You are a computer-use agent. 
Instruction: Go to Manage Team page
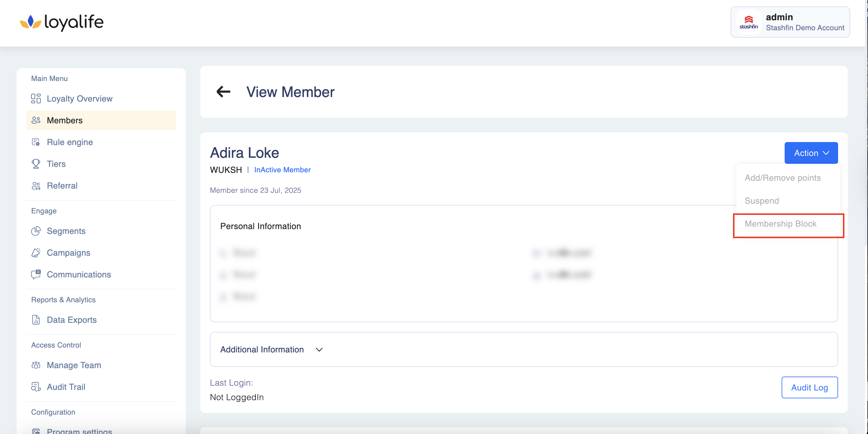pyautogui.click(x=74, y=365)
